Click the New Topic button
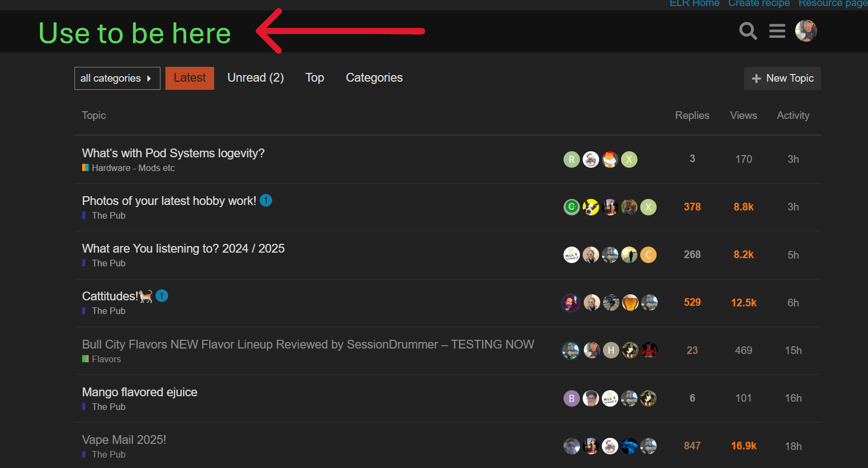The image size is (868, 468). click(782, 78)
